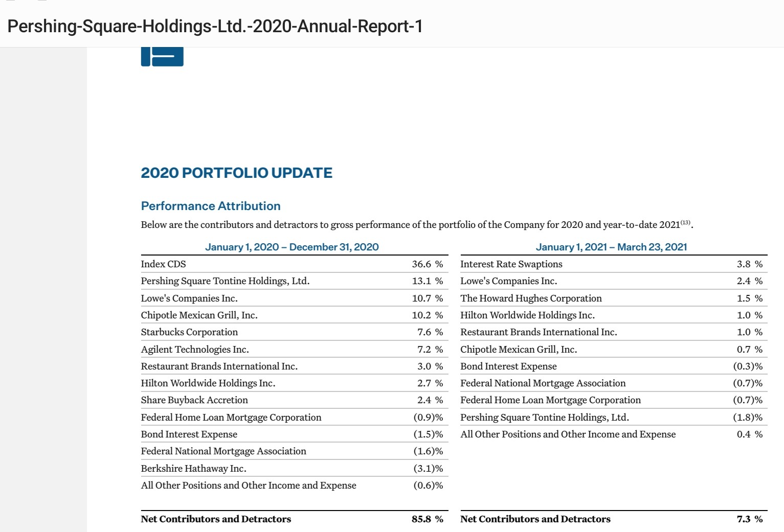Click the 7.3 % net total
Viewport: 784px width, 532px height.
tap(750, 519)
